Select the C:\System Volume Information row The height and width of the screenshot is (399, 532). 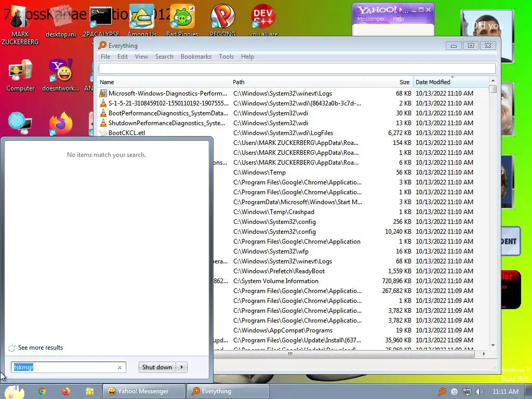pos(351,281)
